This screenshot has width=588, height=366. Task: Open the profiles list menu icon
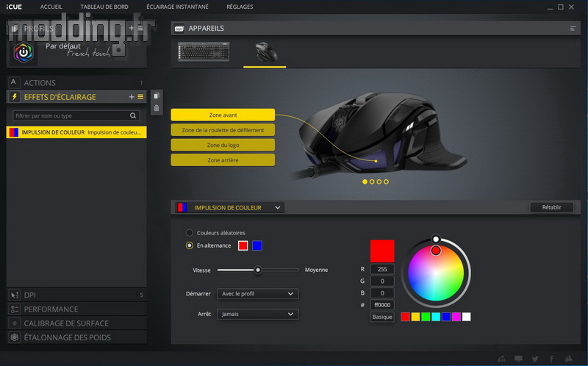[140, 28]
